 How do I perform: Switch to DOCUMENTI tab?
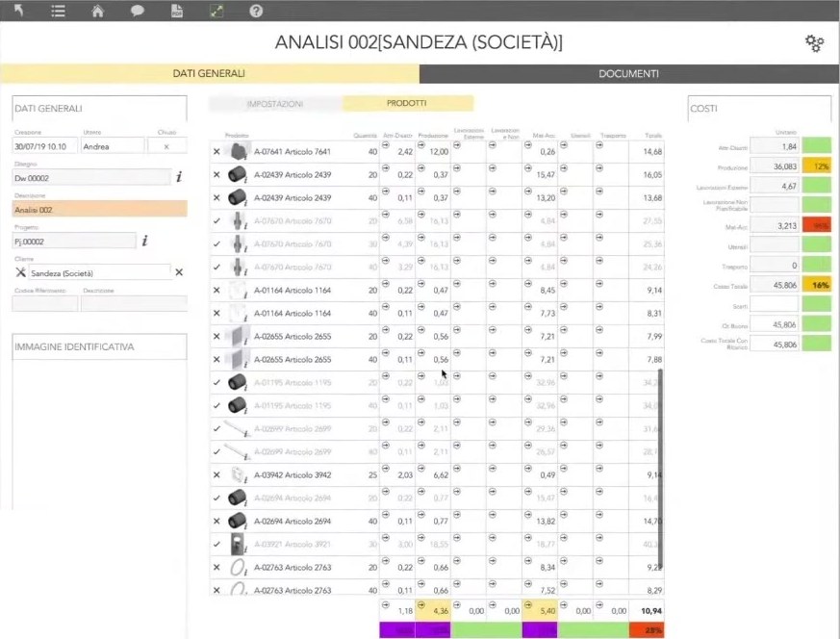pyautogui.click(x=629, y=73)
